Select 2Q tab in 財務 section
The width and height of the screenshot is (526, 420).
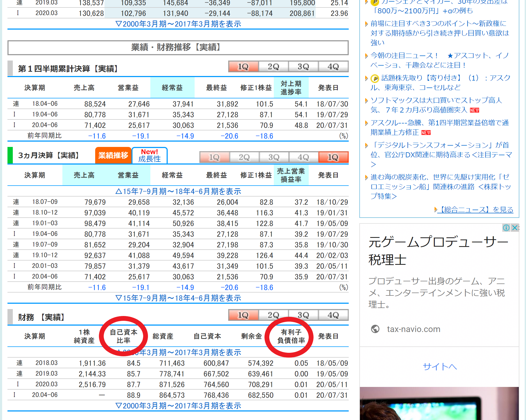click(273, 315)
